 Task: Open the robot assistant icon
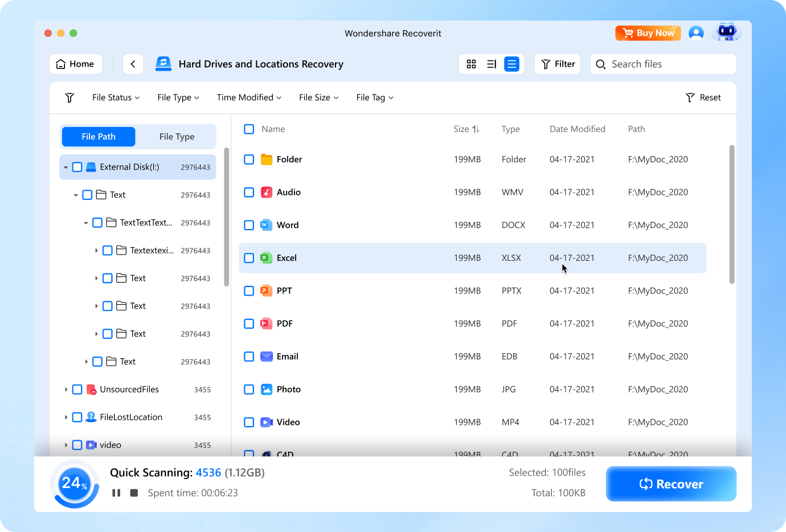[726, 32]
